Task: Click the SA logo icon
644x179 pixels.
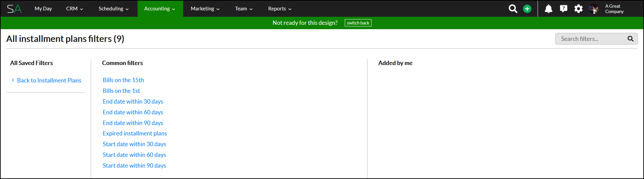Action: pyautogui.click(x=14, y=9)
